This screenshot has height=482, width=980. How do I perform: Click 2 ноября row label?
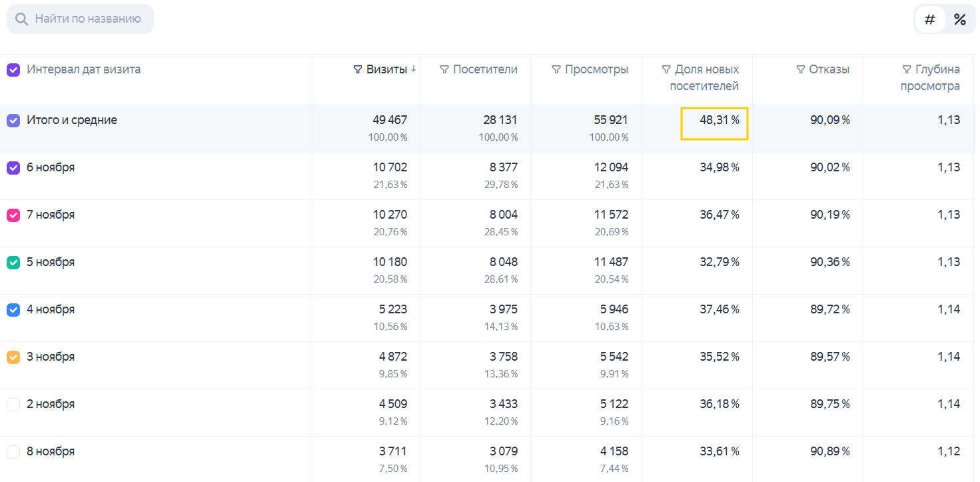point(51,404)
